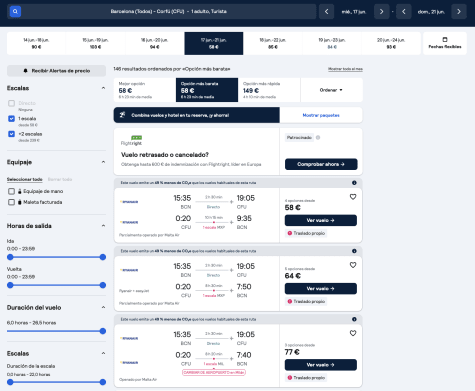Click the bell icon for price alerts

point(25,71)
